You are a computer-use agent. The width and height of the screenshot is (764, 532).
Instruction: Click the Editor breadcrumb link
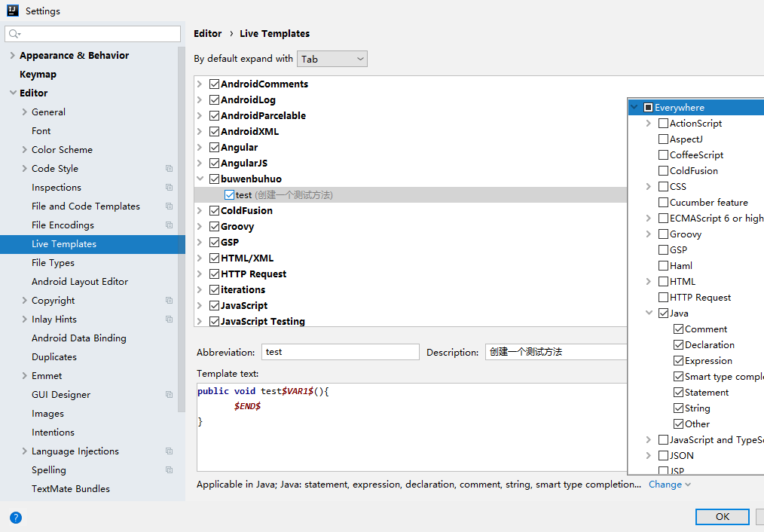click(207, 34)
